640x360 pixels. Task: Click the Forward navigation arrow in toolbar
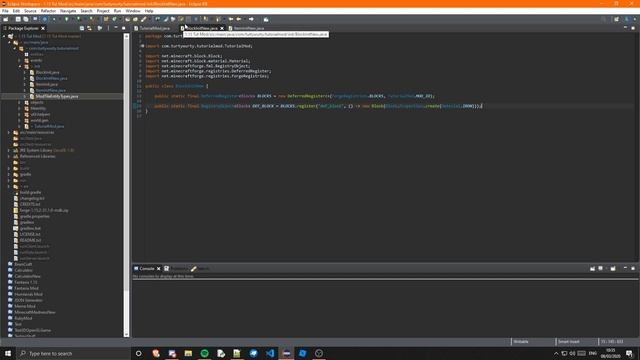pos(251,19)
